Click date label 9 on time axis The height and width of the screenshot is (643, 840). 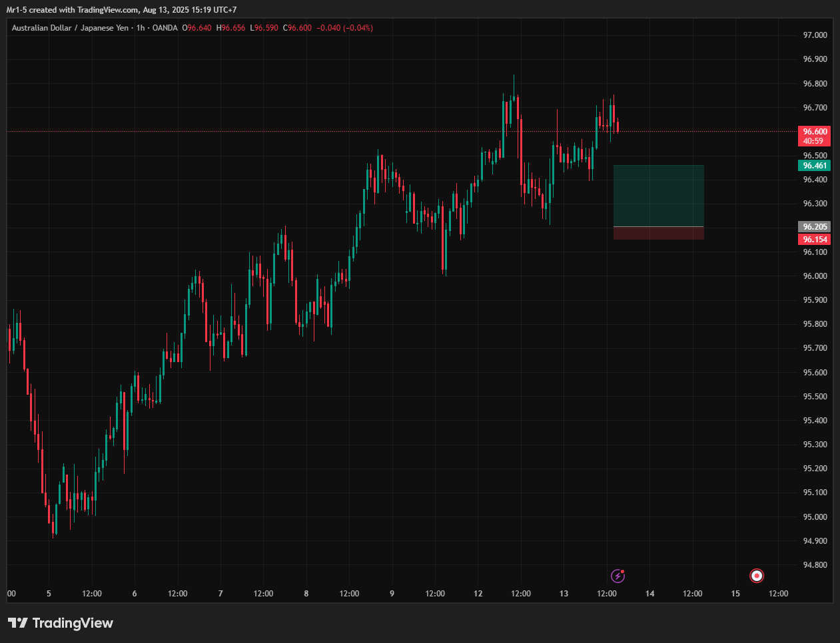click(x=392, y=594)
